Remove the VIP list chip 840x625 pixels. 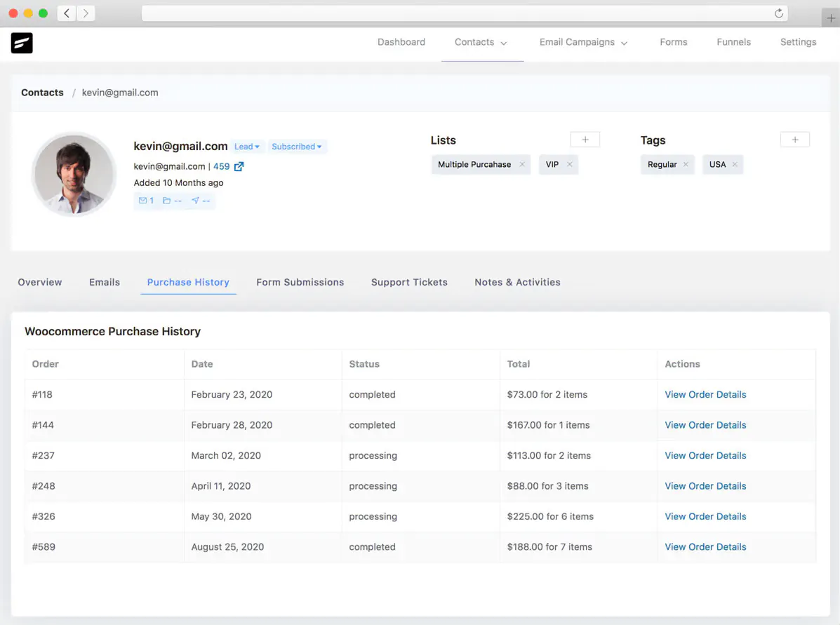(x=568, y=164)
